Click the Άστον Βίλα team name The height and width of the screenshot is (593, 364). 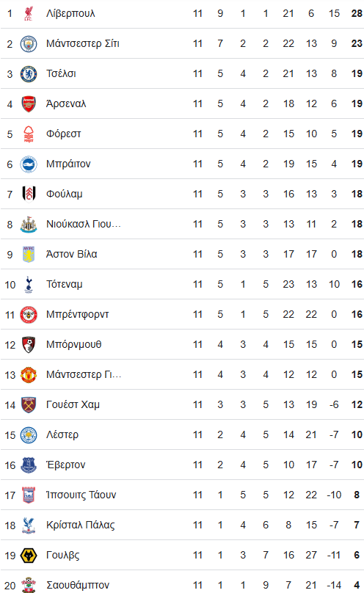71,254
